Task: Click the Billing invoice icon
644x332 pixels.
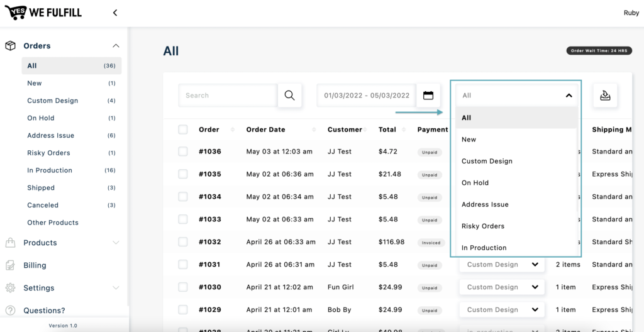Action: pyautogui.click(x=10, y=265)
